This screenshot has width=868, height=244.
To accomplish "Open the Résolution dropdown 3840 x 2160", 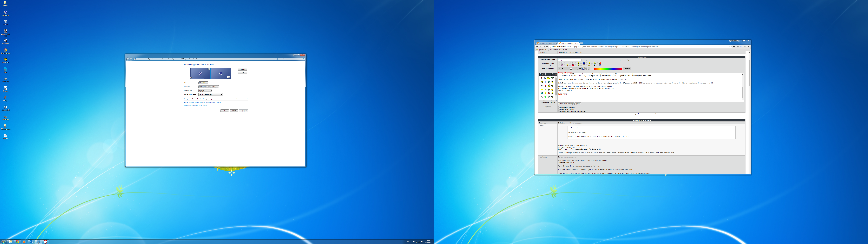I will click(209, 87).
